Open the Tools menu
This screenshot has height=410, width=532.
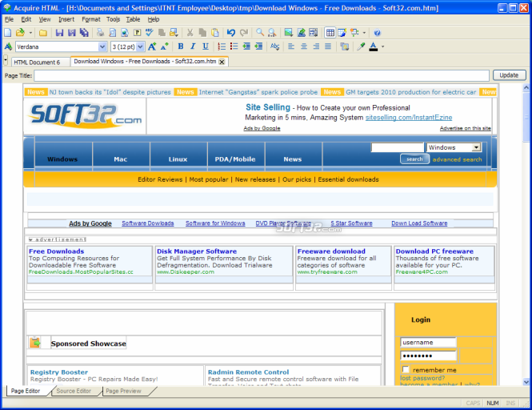tap(113, 19)
